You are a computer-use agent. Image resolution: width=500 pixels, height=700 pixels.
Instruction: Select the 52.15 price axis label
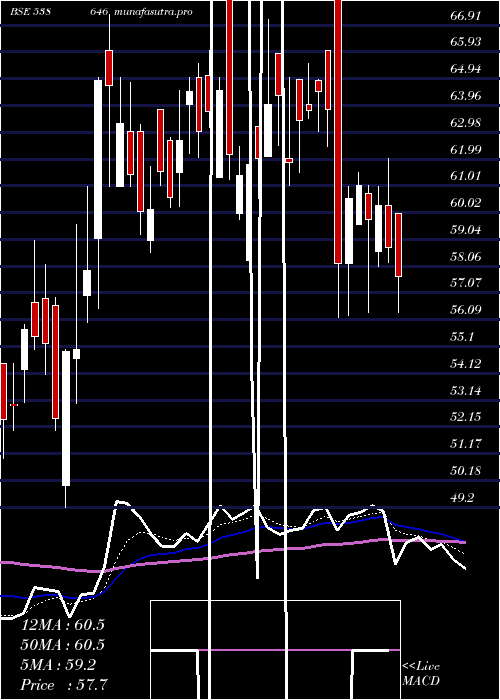(x=466, y=417)
